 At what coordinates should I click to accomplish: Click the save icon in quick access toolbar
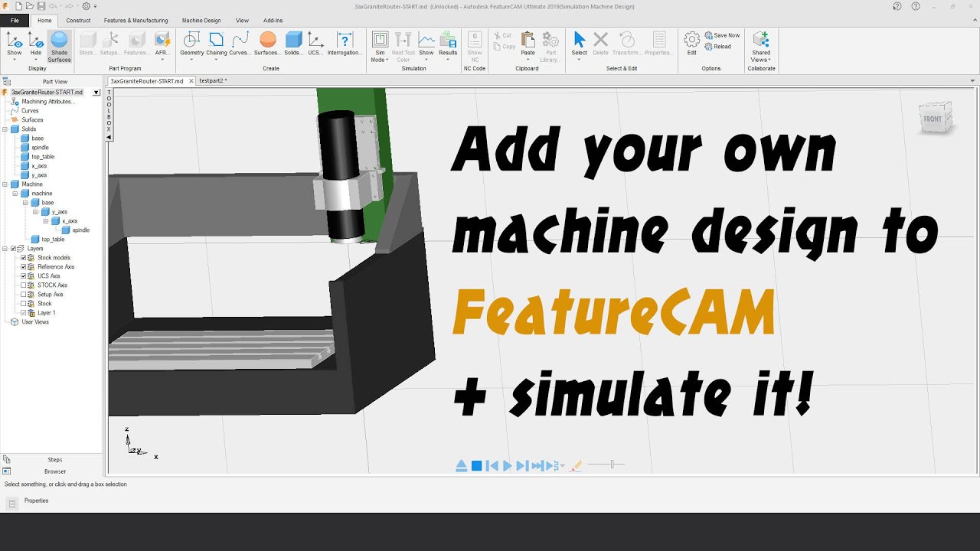(x=41, y=6)
